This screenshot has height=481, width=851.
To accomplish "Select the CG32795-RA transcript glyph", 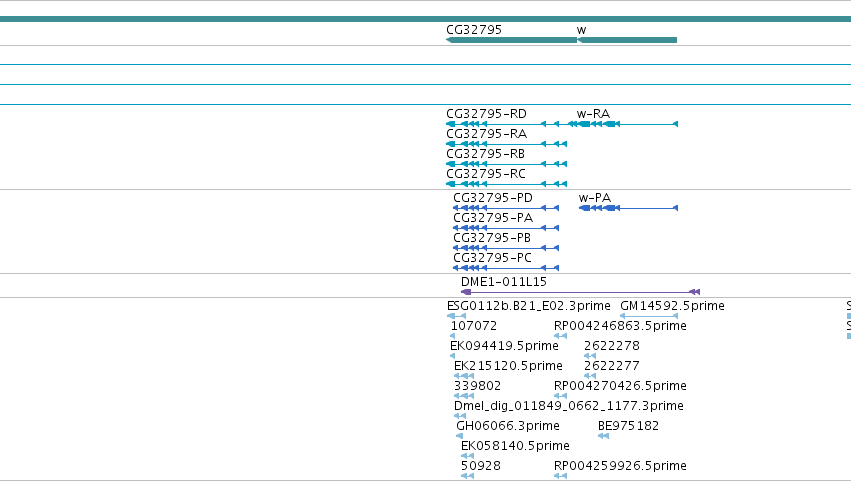I will pyautogui.click(x=506, y=144).
